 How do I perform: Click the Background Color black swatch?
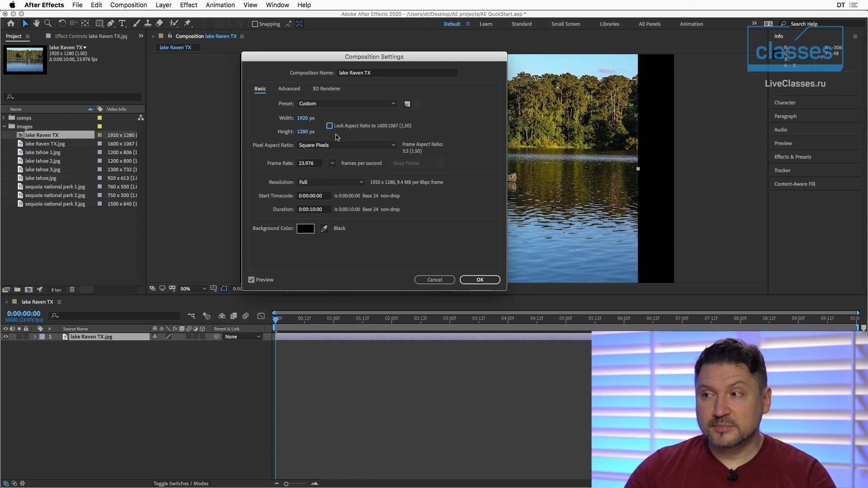tap(306, 229)
